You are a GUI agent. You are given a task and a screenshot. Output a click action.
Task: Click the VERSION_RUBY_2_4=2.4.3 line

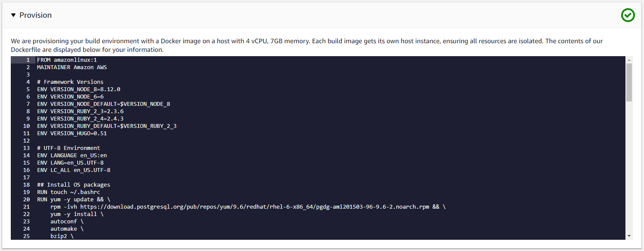80,119
